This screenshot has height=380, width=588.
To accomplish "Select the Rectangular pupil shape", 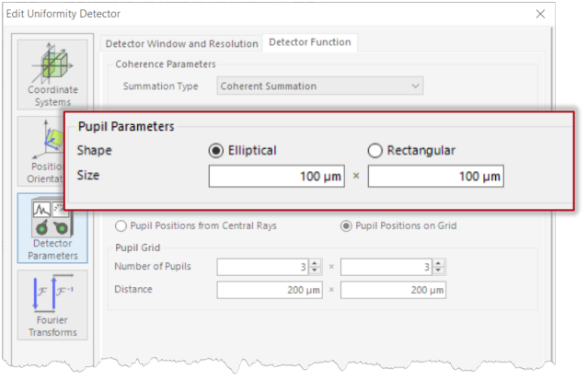I will point(375,150).
